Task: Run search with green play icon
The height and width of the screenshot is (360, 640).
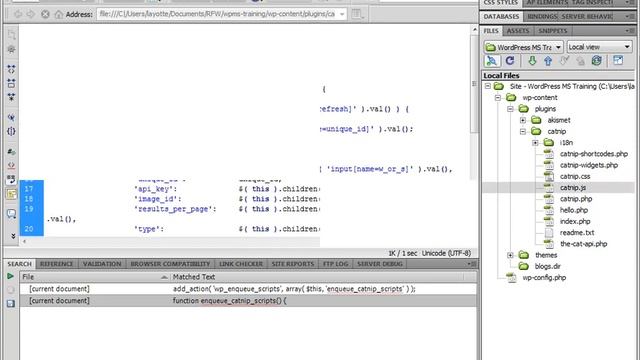Action: [11, 276]
